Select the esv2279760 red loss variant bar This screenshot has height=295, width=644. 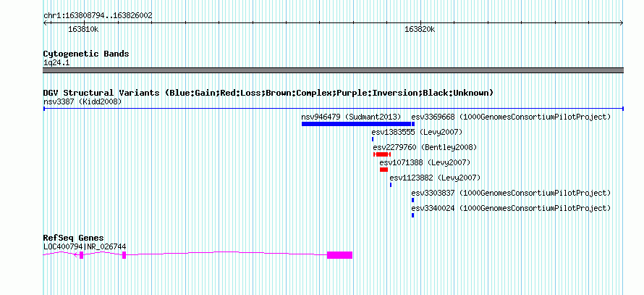coord(382,154)
